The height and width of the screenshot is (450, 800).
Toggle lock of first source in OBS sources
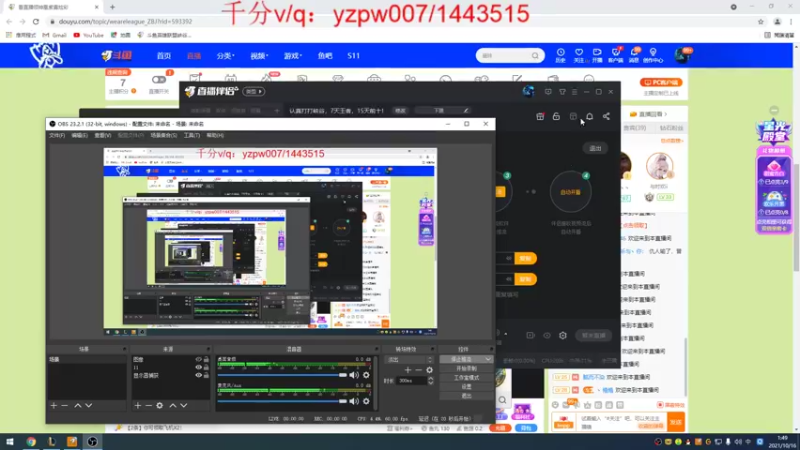tap(206, 360)
